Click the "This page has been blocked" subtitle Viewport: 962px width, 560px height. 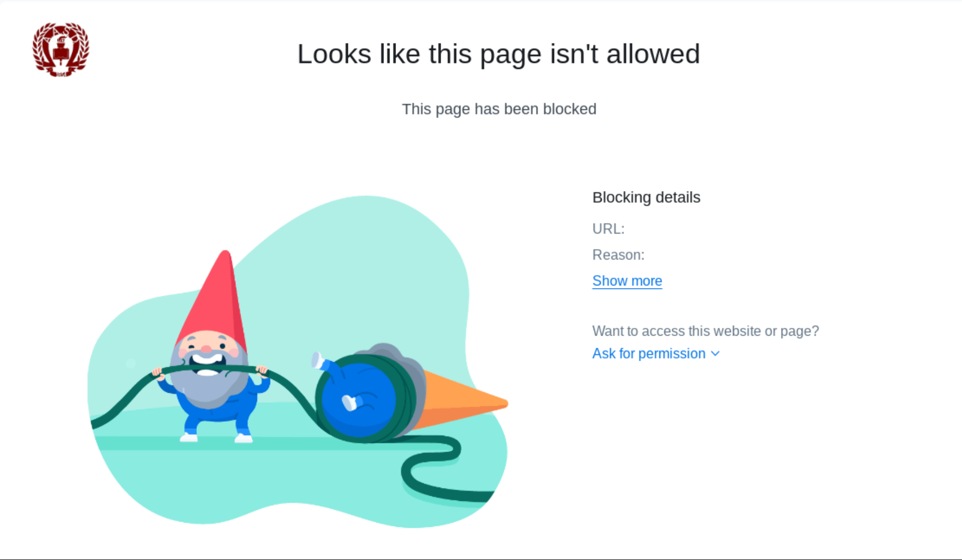(499, 109)
